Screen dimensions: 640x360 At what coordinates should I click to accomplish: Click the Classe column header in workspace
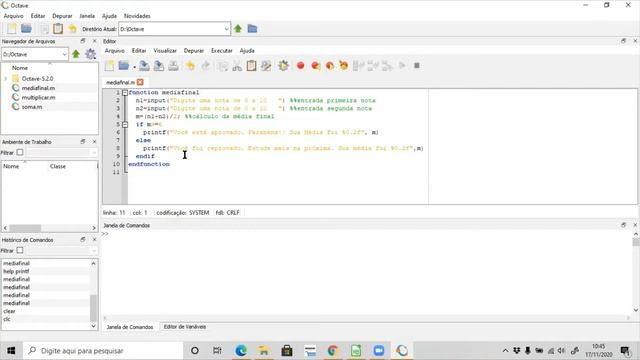[58, 166]
